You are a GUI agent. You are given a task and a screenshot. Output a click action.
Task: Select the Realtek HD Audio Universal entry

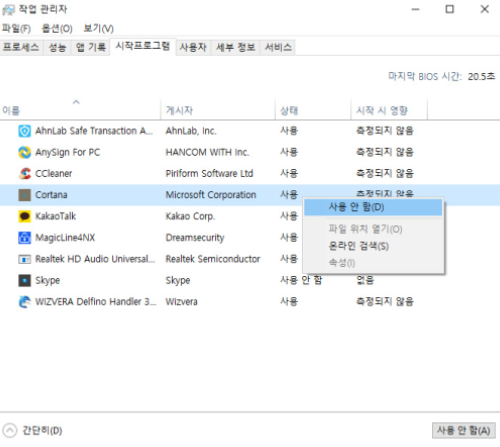95,259
